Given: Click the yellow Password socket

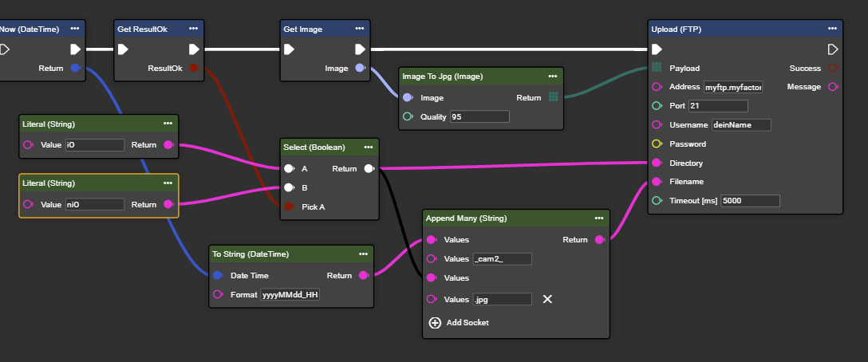Looking at the screenshot, I should click(657, 144).
